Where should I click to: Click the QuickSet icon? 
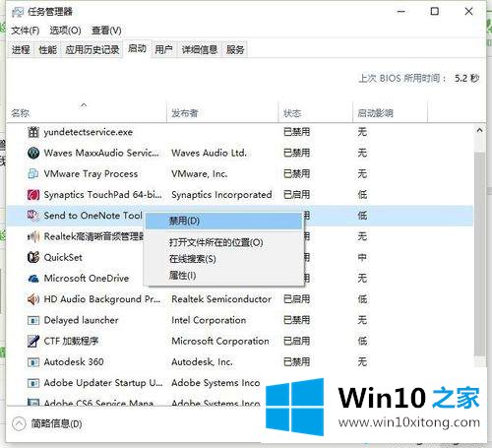[x=33, y=257]
